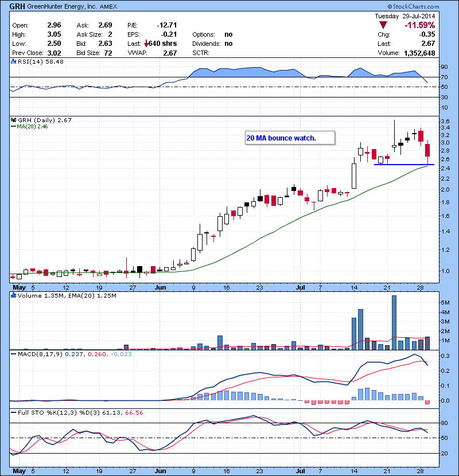
Task: Click the GRH (Daily) 2.67 chart label
Action: pos(45,120)
